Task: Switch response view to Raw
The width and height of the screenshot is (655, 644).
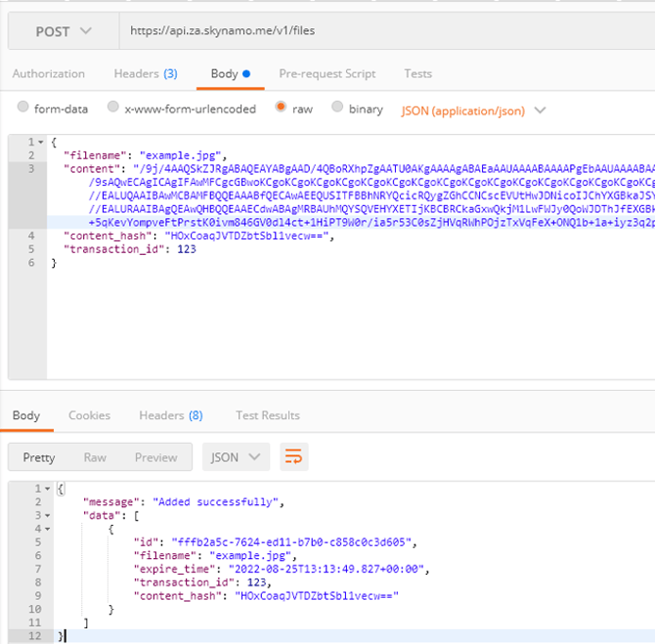Action: click(95, 457)
